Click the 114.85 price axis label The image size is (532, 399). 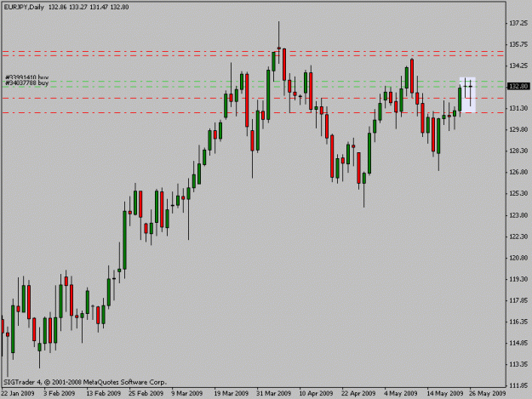[x=518, y=343]
